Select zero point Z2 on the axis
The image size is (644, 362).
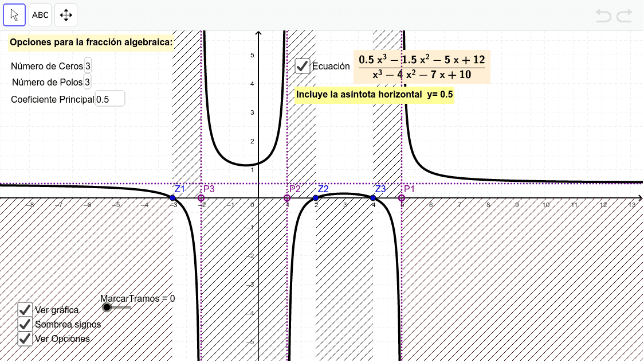[316, 198]
